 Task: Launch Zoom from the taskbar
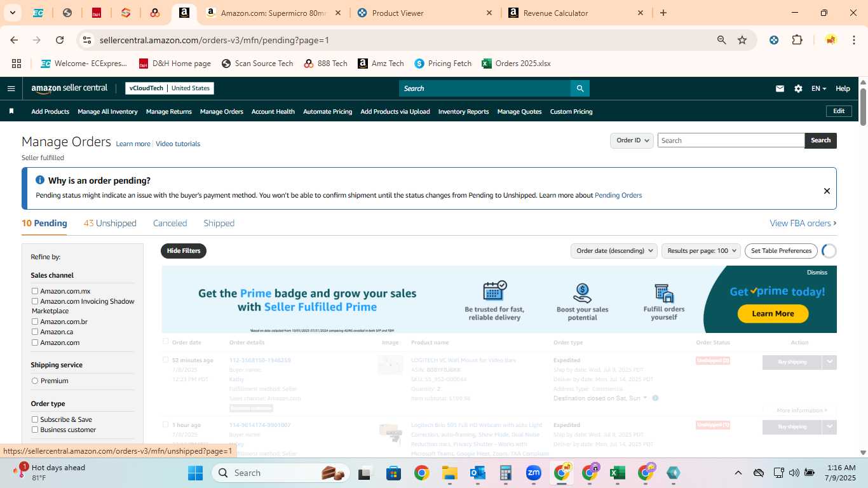(533, 473)
